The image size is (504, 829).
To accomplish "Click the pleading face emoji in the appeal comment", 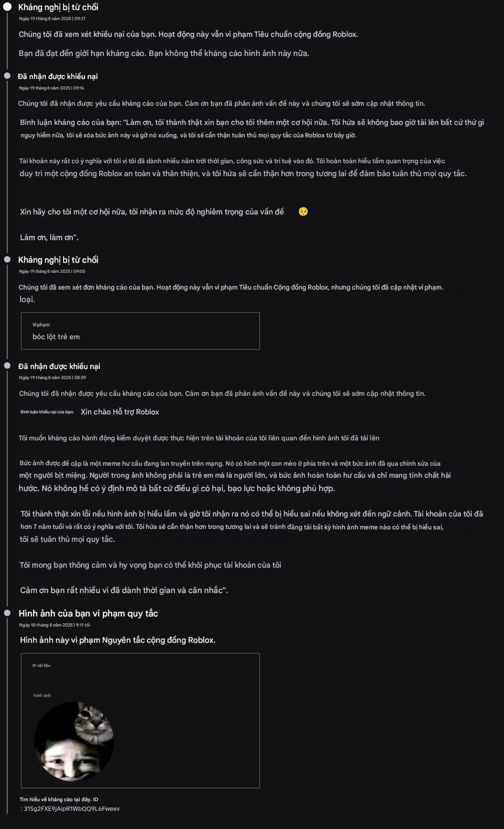I will coord(303,212).
